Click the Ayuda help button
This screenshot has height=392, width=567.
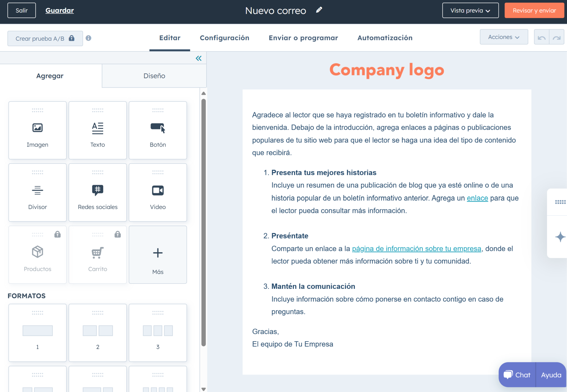[x=551, y=375]
